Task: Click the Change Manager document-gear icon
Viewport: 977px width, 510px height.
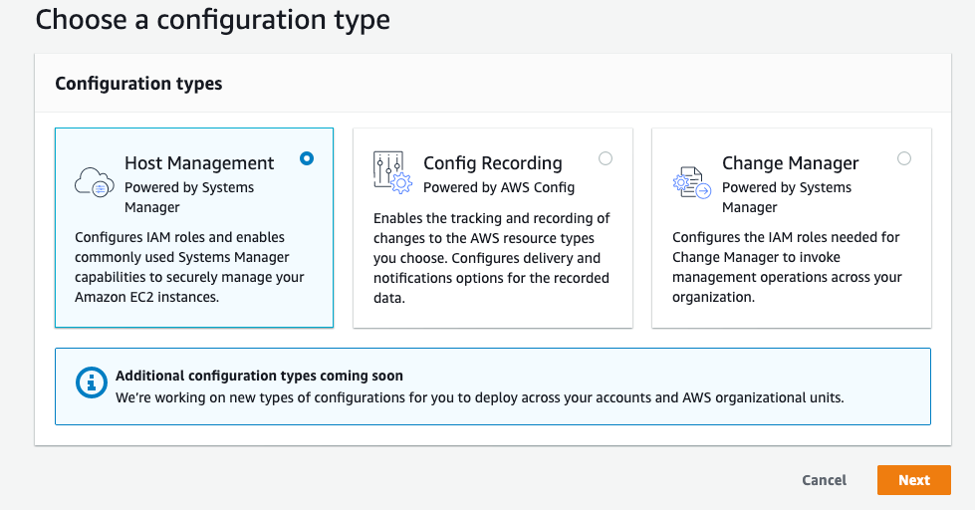Action: point(692,182)
